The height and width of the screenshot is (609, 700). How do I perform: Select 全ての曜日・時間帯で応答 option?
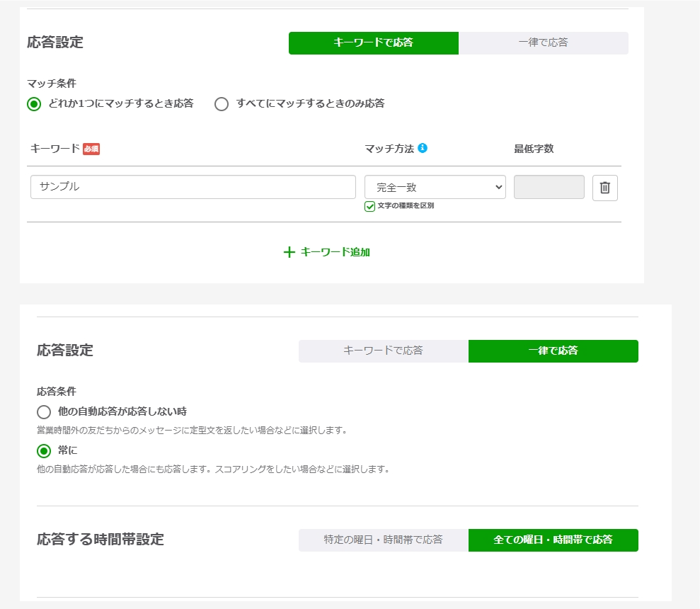553,540
